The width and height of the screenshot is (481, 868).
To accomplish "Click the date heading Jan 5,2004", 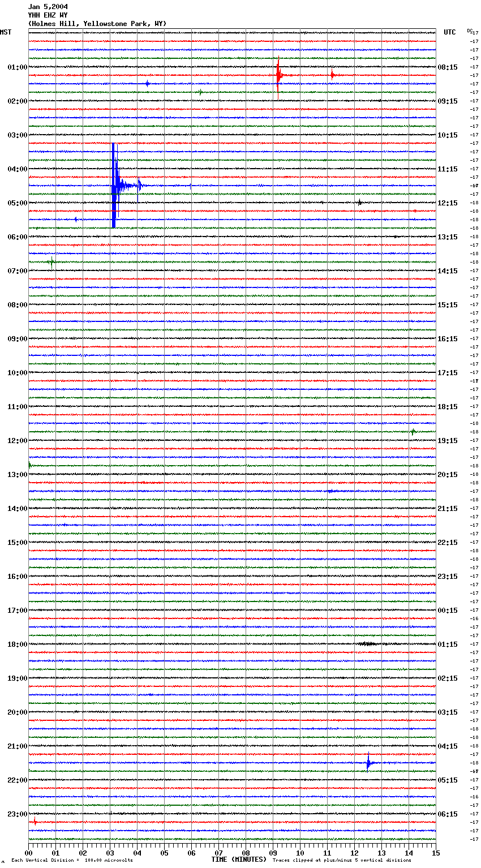I will tap(48, 7).
